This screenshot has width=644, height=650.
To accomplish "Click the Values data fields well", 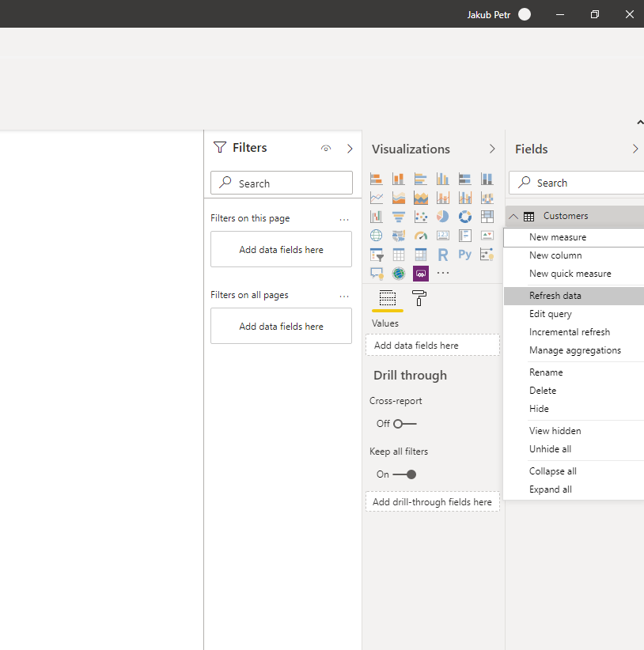I will 433,346.
